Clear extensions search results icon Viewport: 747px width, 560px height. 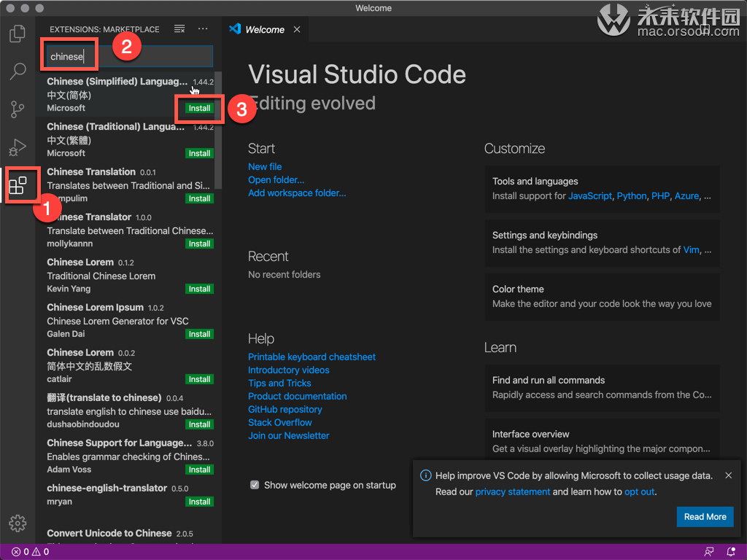[179, 29]
